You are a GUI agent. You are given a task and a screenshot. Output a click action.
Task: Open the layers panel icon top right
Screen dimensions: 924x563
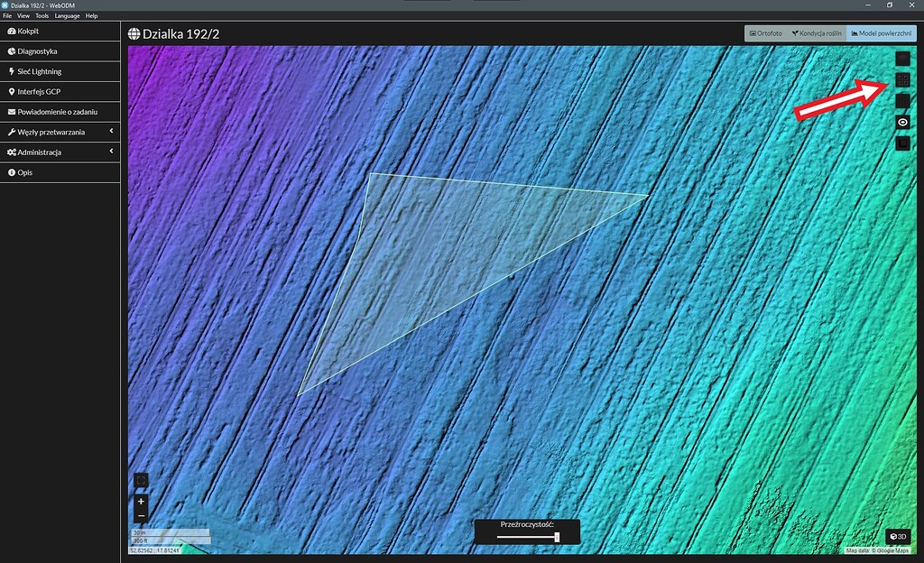point(901,60)
